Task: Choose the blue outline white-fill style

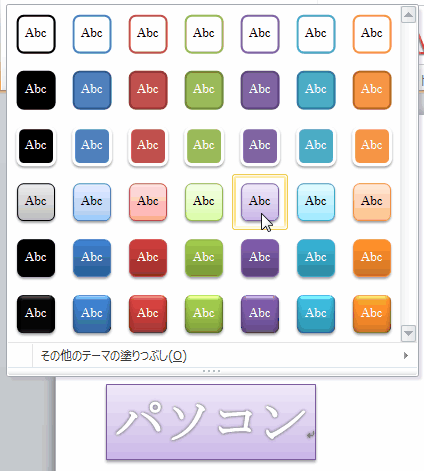Action: click(x=92, y=34)
